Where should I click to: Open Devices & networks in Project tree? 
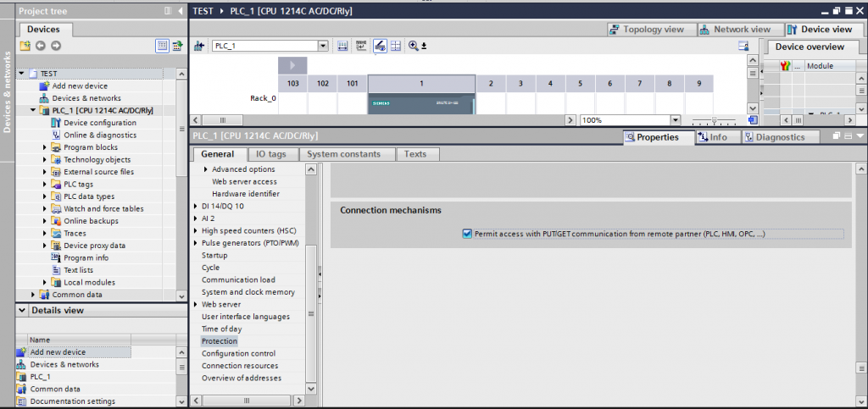(86, 98)
